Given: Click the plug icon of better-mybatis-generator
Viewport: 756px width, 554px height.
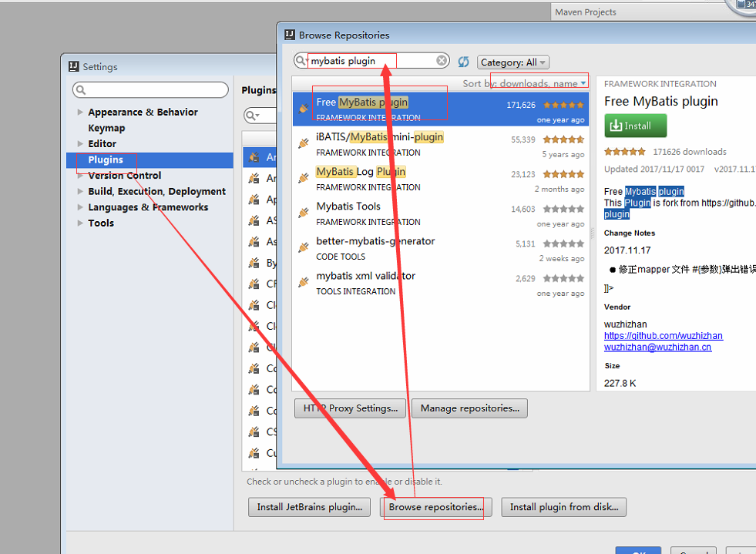Looking at the screenshot, I should (304, 247).
